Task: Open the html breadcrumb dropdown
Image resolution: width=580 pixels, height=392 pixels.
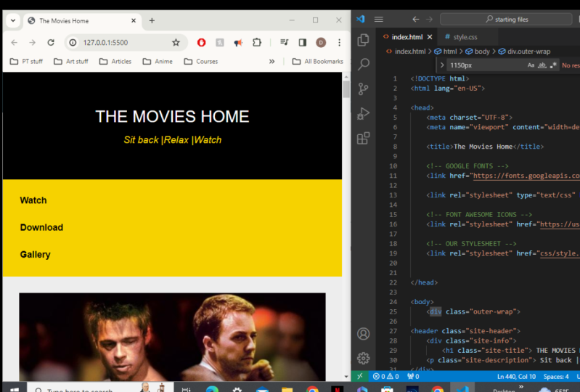Action: (446, 52)
